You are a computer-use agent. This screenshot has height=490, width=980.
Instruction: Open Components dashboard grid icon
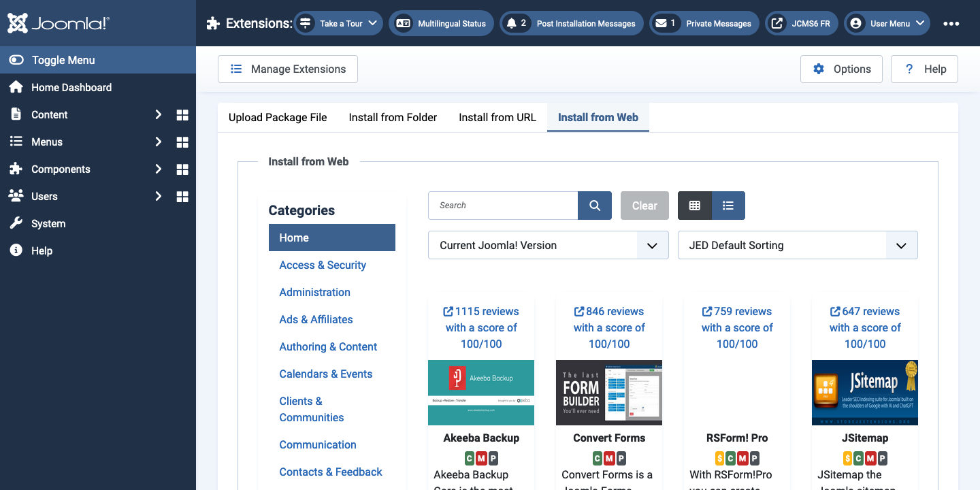coord(182,169)
